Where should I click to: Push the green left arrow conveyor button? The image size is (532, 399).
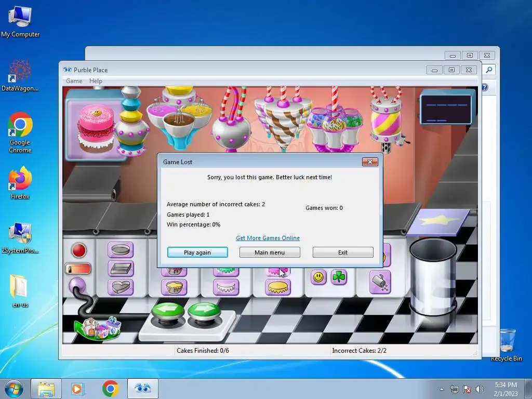[x=168, y=311]
